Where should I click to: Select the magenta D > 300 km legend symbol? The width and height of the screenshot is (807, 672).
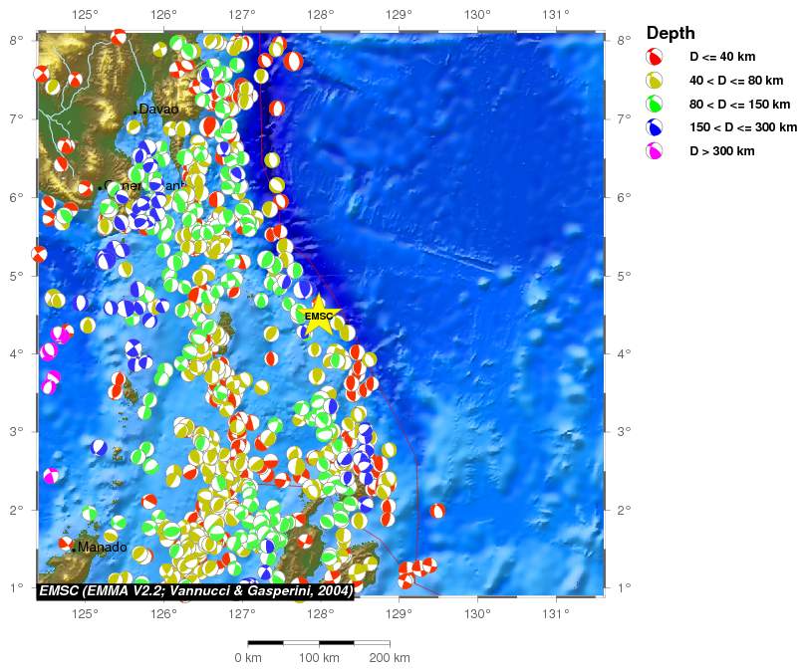click(x=656, y=151)
